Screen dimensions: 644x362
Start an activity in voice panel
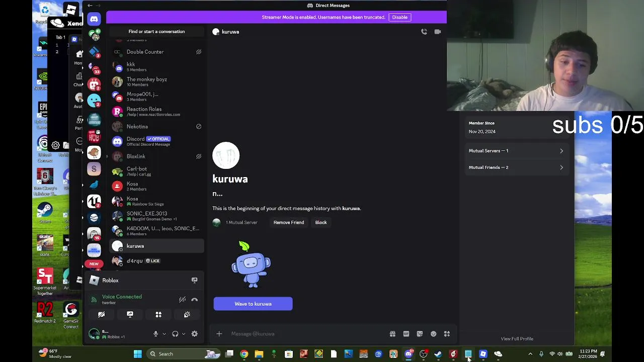click(x=158, y=314)
